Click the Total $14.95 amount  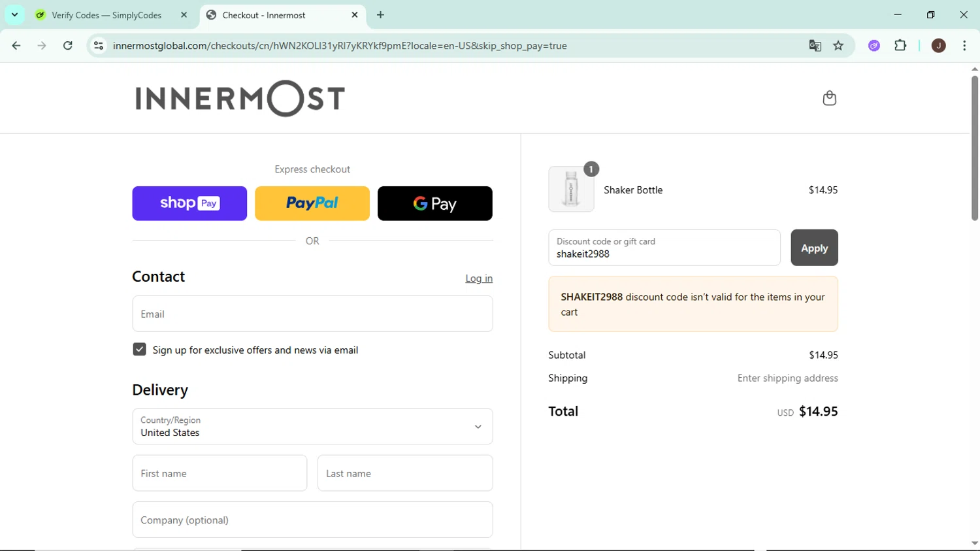coord(818,411)
